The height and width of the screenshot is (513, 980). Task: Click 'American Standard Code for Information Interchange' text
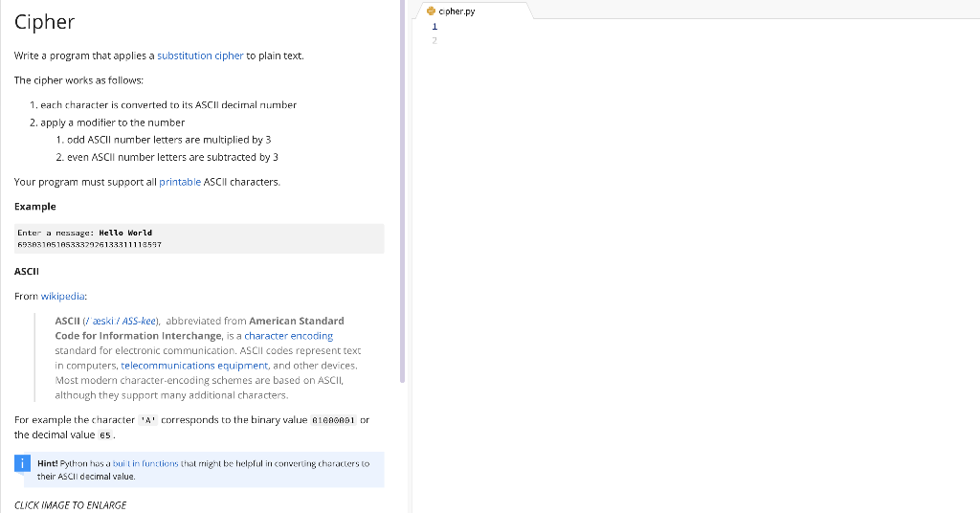click(x=199, y=328)
